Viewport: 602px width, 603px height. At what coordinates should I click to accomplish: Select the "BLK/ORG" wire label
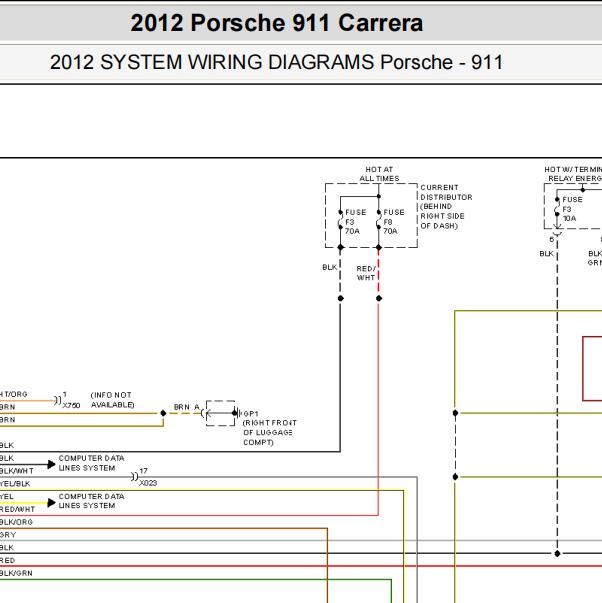pyautogui.click(x=16, y=522)
